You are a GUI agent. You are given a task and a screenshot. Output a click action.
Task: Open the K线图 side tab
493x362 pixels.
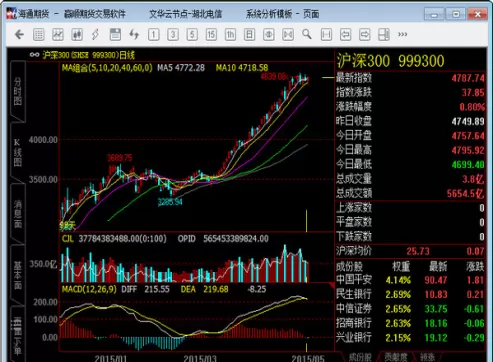pos(18,152)
